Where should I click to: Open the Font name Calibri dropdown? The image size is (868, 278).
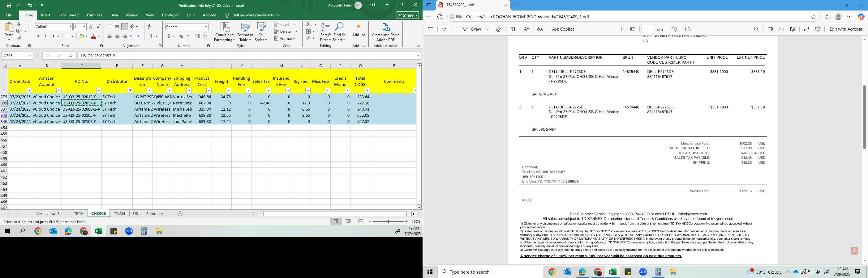(71, 27)
